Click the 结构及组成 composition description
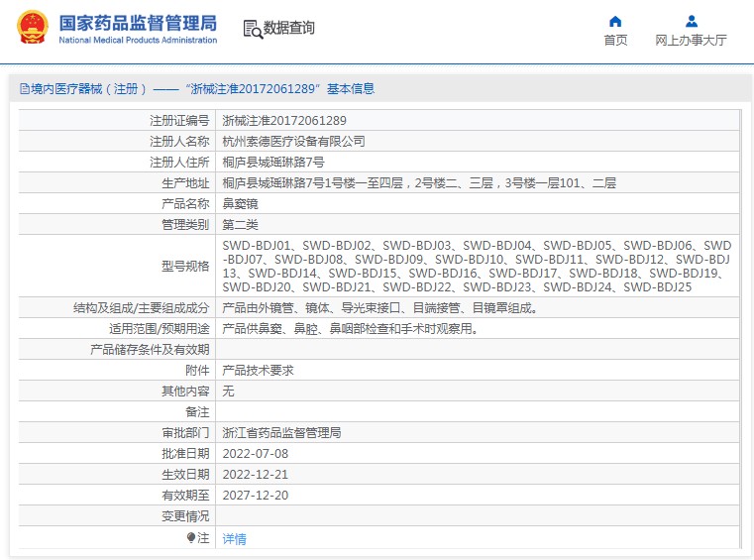Viewport: 754px width, 560px height. pos(379,308)
